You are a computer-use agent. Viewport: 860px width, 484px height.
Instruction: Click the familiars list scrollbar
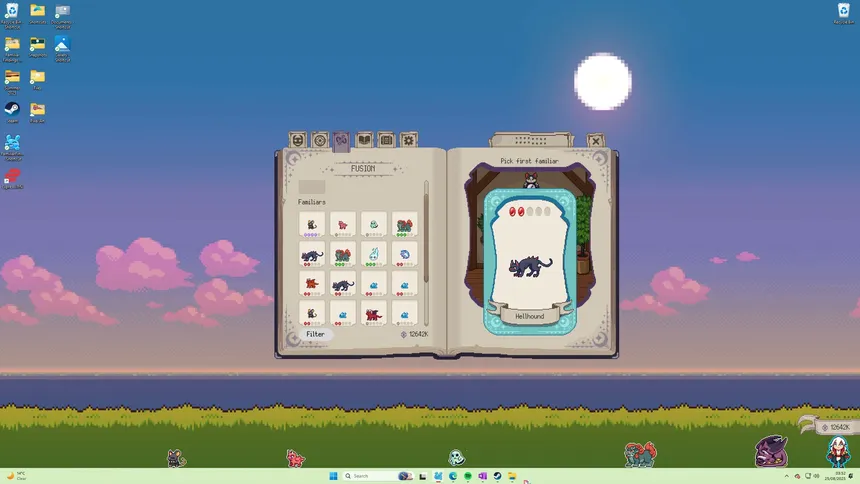click(426, 252)
